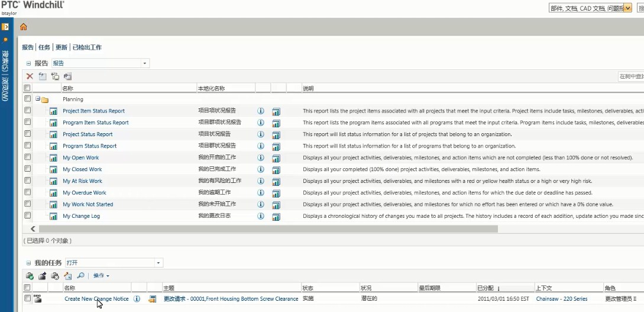Check the Project Status Report checkbox
644x312 pixels.
27,134
